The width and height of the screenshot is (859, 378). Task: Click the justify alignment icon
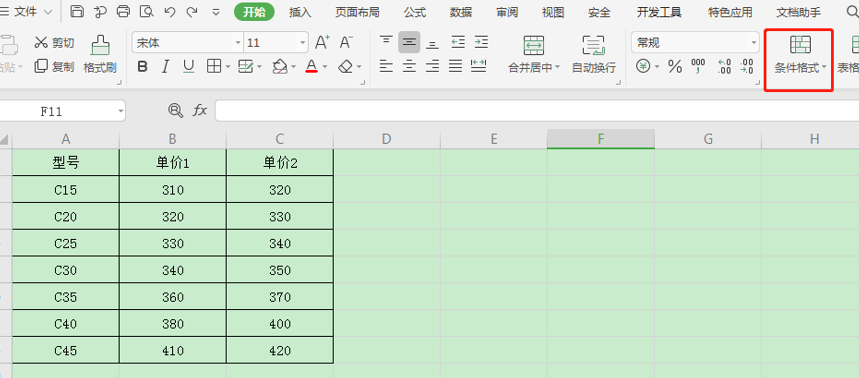tap(456, 67)
